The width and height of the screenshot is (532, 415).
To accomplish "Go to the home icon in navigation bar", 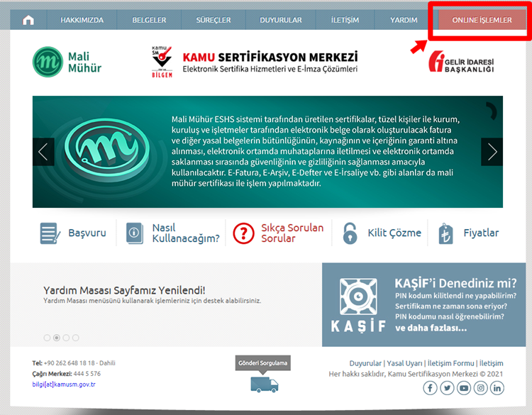I will 28,20.
